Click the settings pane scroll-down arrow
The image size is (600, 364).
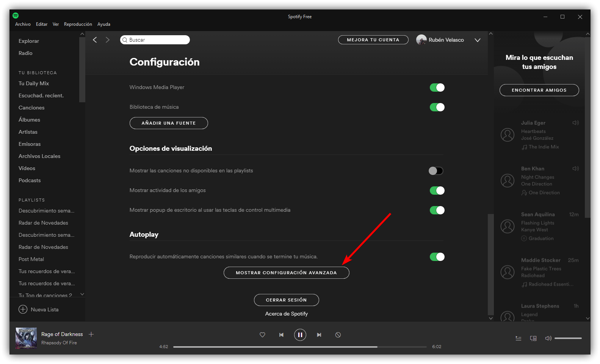pyautogui.click(x=491, y=318)
